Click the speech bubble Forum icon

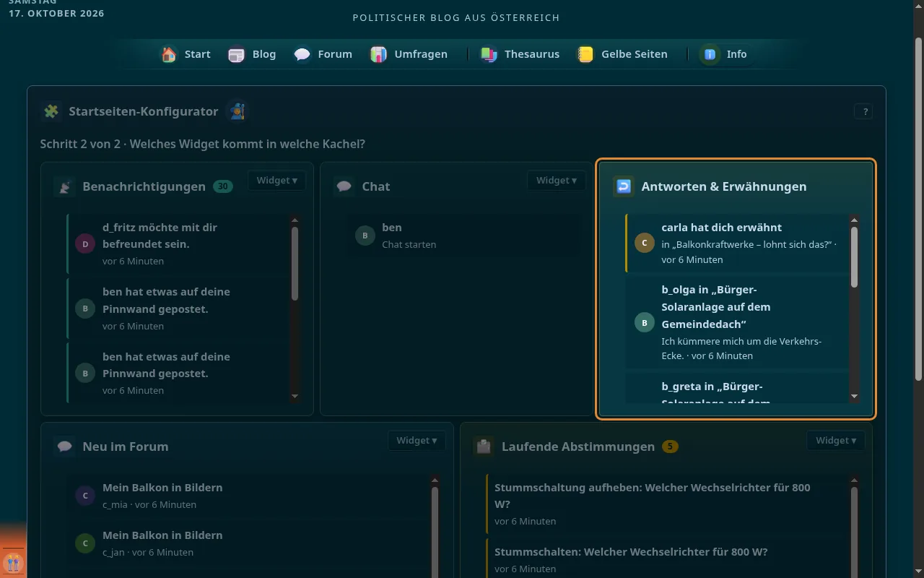tap(302, 54)
